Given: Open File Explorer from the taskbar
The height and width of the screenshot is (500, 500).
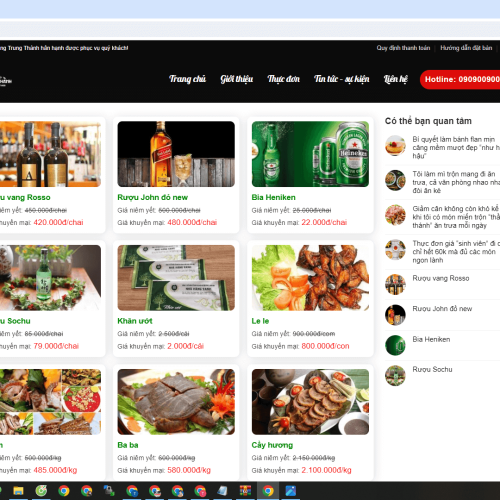Looking at the screenshot, I should 18,491.
